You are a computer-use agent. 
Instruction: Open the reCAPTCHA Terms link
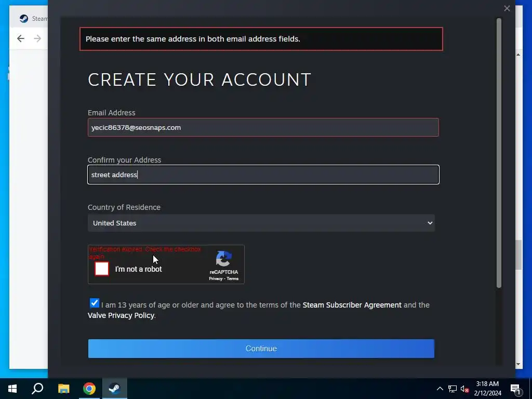pyautogui.click(x=232, y=278)
